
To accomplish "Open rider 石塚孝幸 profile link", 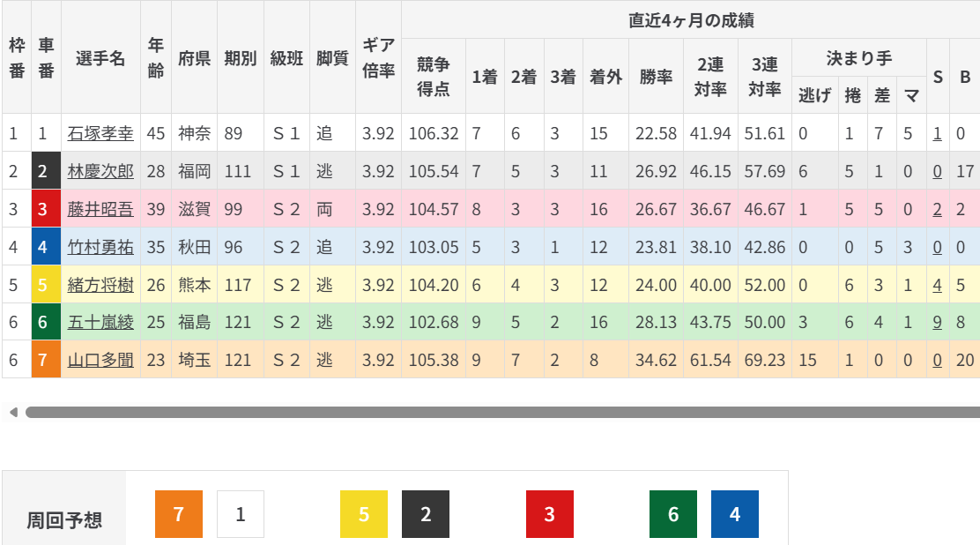I will [x=100, y=134].
